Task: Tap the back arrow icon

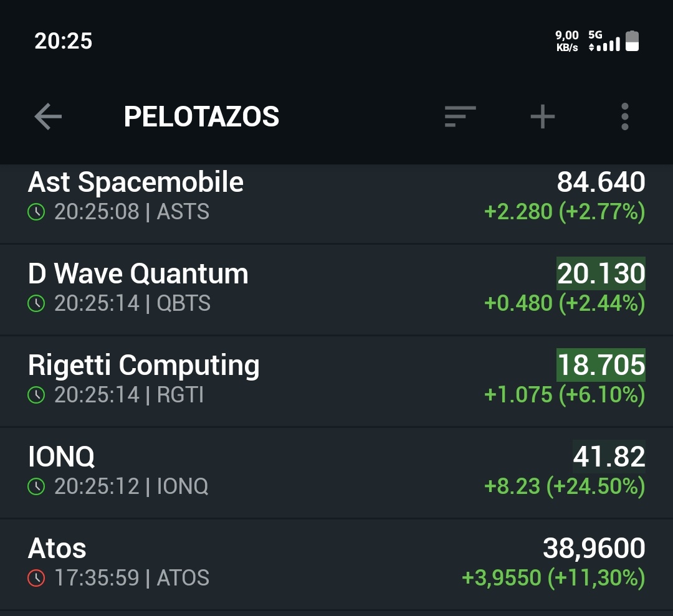Action: (x=48, y=116)
